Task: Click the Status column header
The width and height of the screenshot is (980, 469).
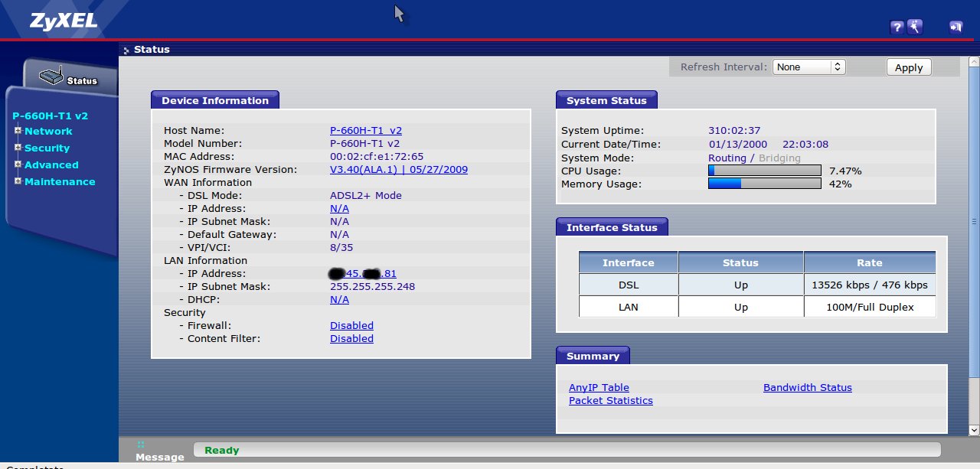Action: [x=741, y=262]
